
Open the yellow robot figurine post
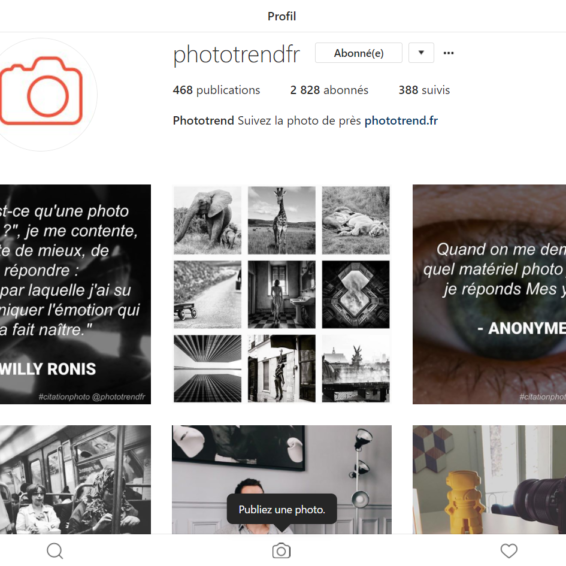tap(489, 479)
